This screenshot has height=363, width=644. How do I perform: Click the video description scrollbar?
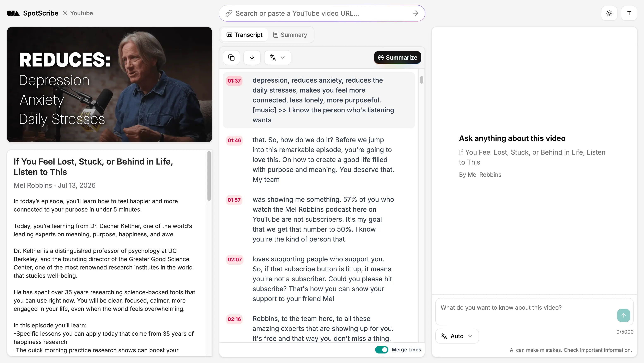[x=209, y=176]
